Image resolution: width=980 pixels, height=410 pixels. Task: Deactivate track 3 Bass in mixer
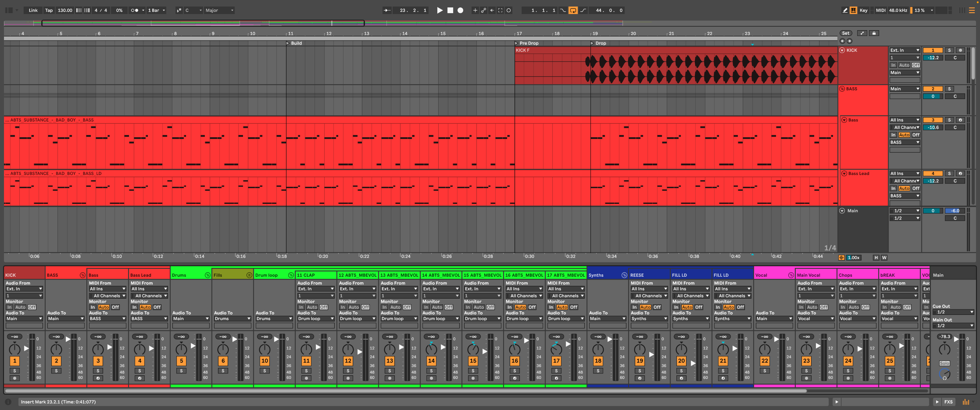(x=98, y=360)
